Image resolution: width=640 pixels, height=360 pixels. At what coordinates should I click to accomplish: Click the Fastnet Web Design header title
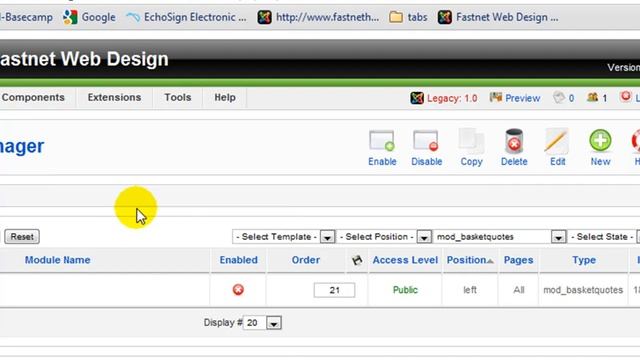point(84,59)
